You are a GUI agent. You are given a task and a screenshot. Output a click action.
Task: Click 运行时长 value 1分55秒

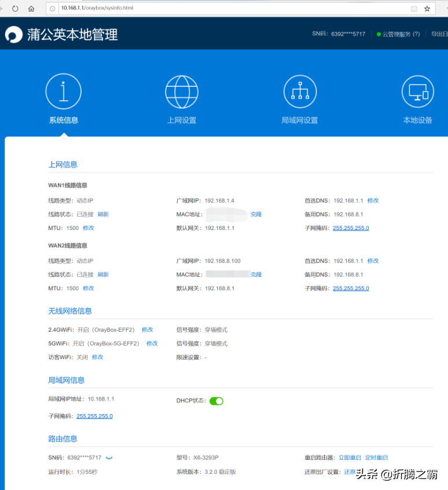(87, 472)
